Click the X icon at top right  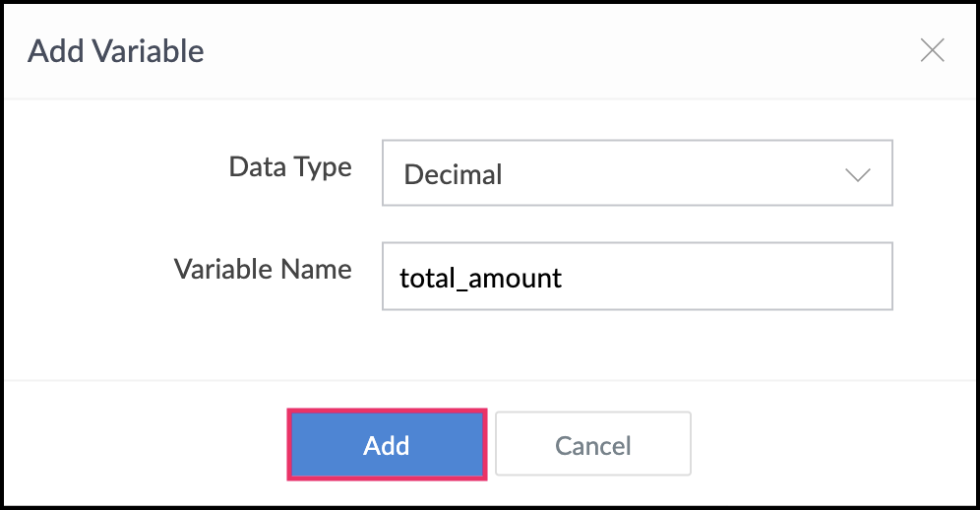(x=932, y=50)
